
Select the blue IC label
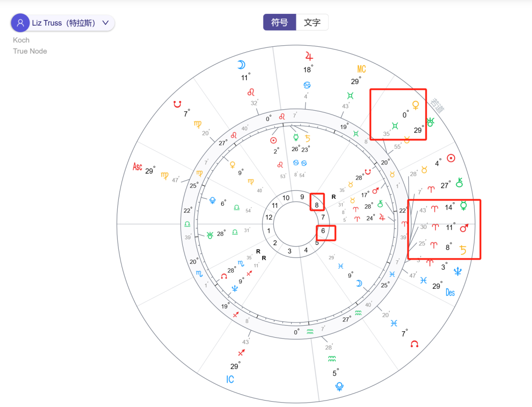point(230,379)
